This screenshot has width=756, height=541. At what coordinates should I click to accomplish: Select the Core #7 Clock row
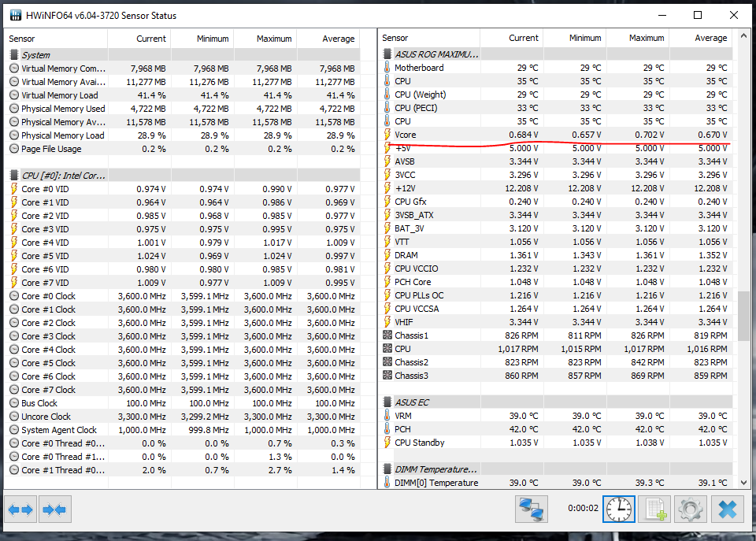(x=182, y=390)
